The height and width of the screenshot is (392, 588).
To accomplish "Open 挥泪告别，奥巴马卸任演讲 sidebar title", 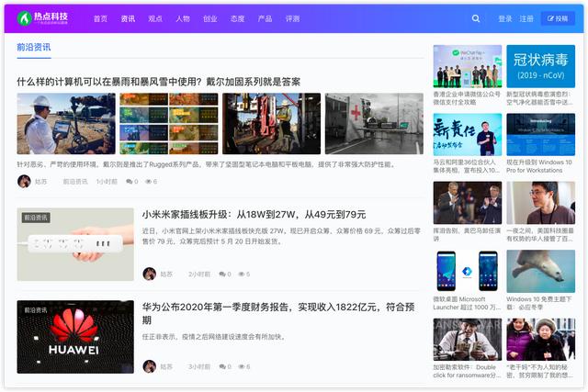I will coord(467,234).
